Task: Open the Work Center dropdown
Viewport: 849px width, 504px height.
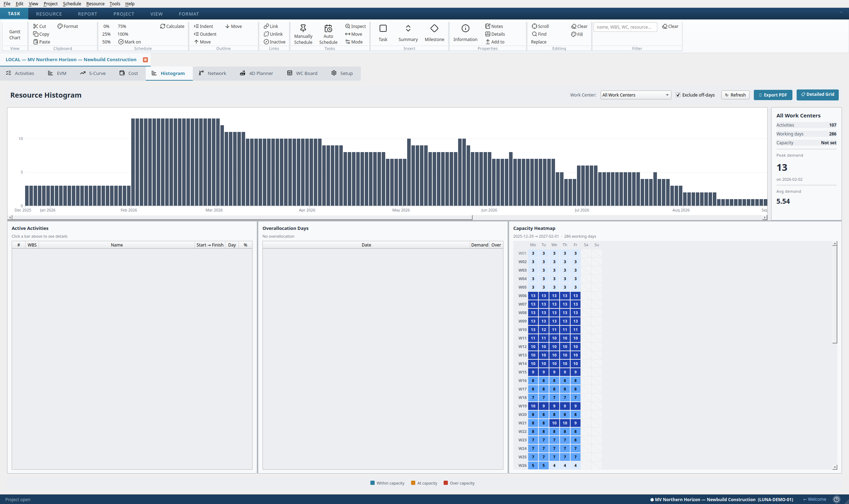Action: [636, 95]
